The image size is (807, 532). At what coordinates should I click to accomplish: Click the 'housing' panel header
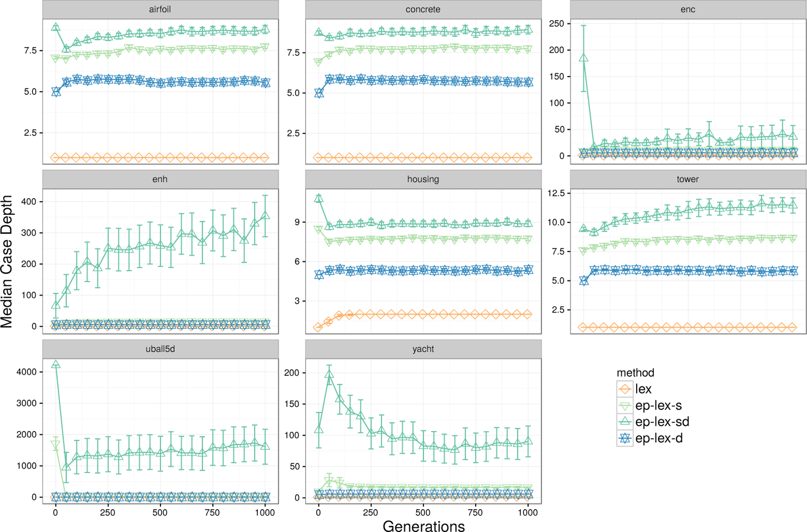(423, 179)
